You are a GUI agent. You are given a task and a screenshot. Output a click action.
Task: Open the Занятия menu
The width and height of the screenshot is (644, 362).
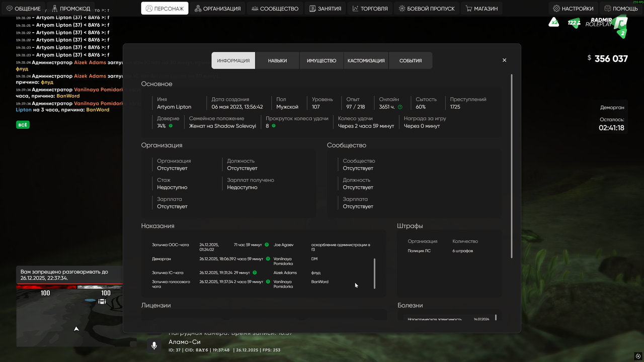[x=326, y=9]
